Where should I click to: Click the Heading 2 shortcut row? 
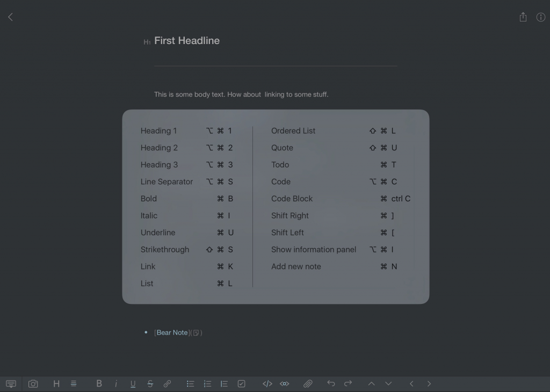coord(186,148)
